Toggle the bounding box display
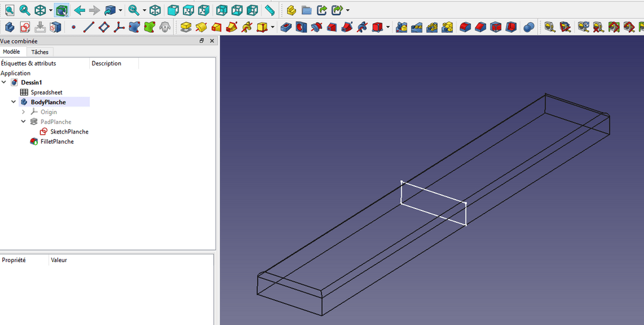 [x=62, y=10]
